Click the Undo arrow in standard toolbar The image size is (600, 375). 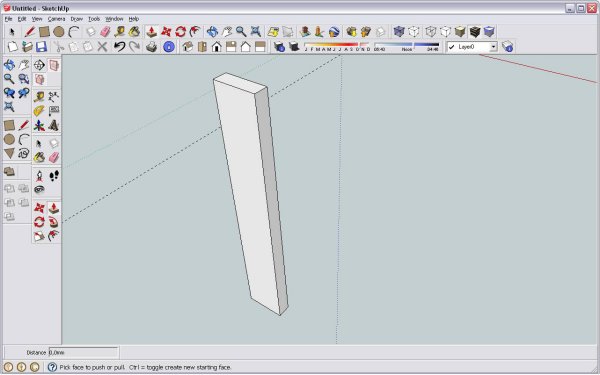(119, 47)
